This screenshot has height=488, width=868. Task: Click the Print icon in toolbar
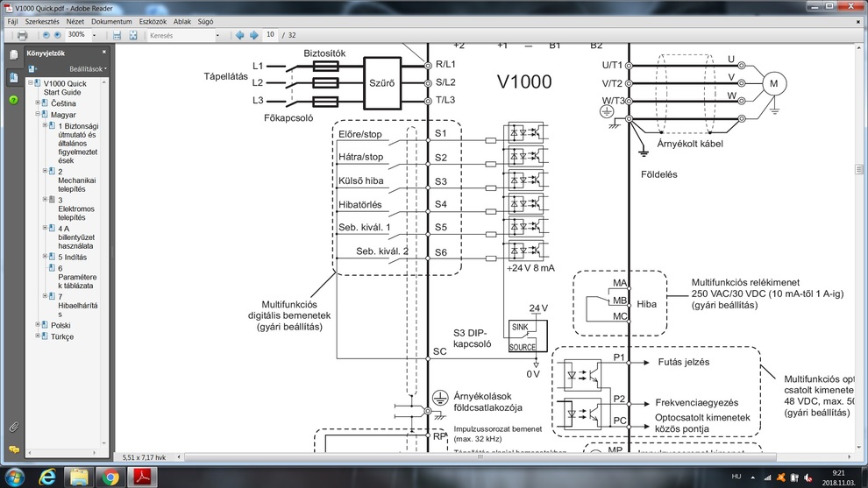click(22, 35)
